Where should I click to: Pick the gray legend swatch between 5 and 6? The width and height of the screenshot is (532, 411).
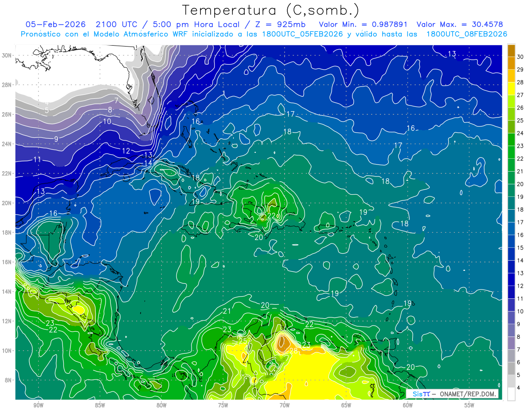tap(511, 368)
